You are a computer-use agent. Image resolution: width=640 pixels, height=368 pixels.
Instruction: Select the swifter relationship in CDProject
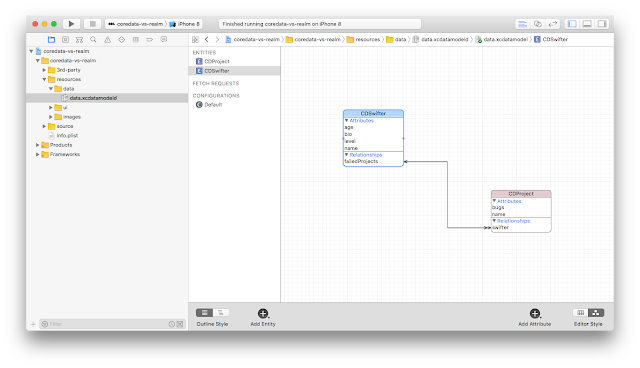(500, 228)
